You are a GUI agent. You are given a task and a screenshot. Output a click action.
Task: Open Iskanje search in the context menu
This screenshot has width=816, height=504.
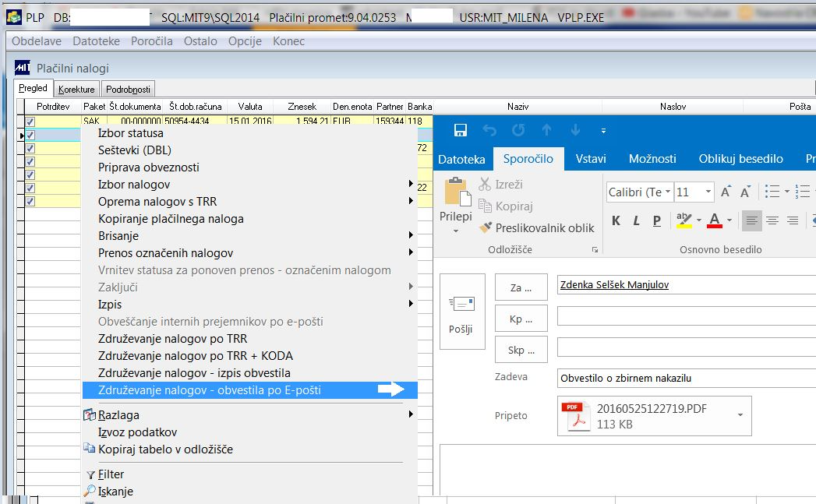click(250, 492)
